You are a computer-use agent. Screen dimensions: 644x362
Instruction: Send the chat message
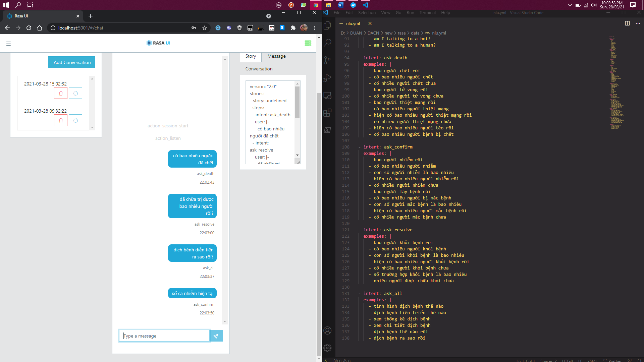(x=216, y=336)
